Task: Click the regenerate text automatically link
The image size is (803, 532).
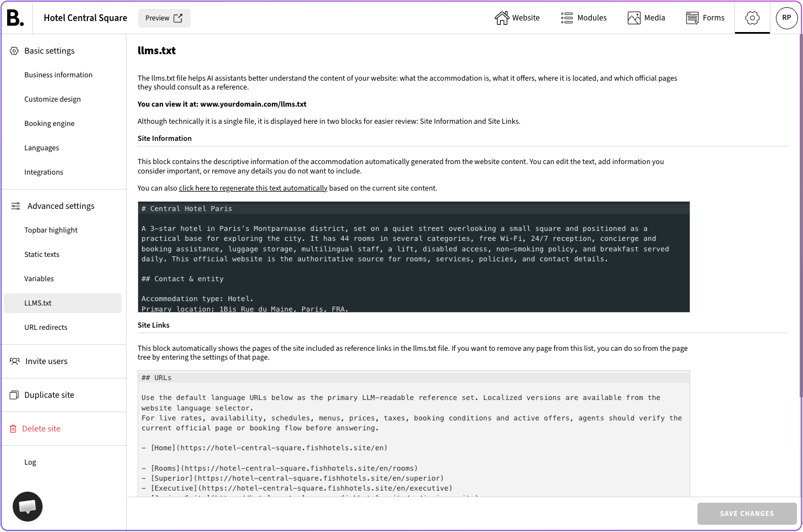Action: [x=253, y=188]
